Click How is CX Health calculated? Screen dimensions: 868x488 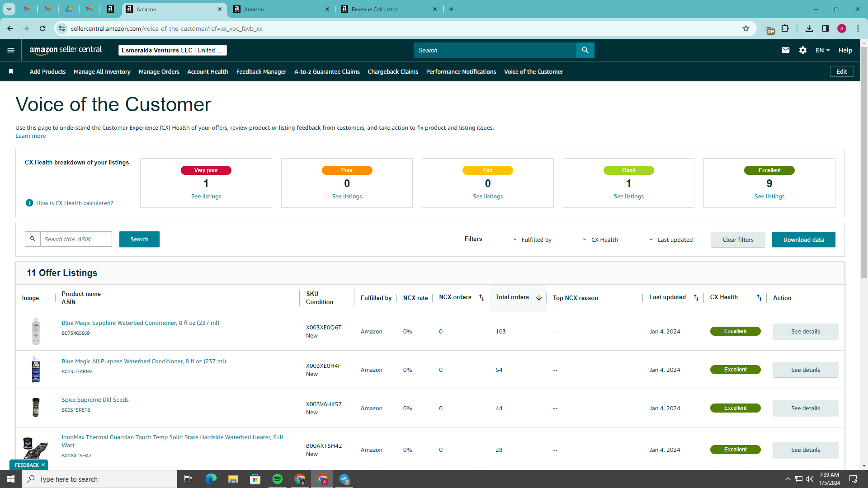75,203
